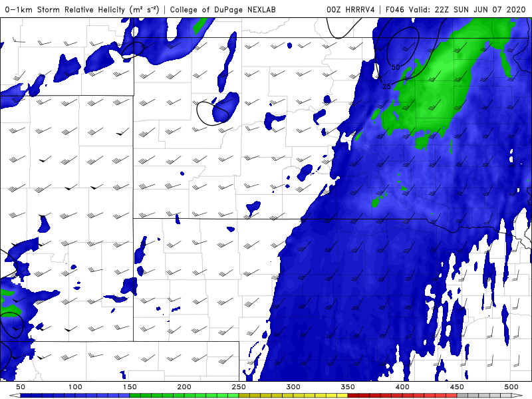
Task: Click the color bar tick label "150"
Action: pos(130,387)
